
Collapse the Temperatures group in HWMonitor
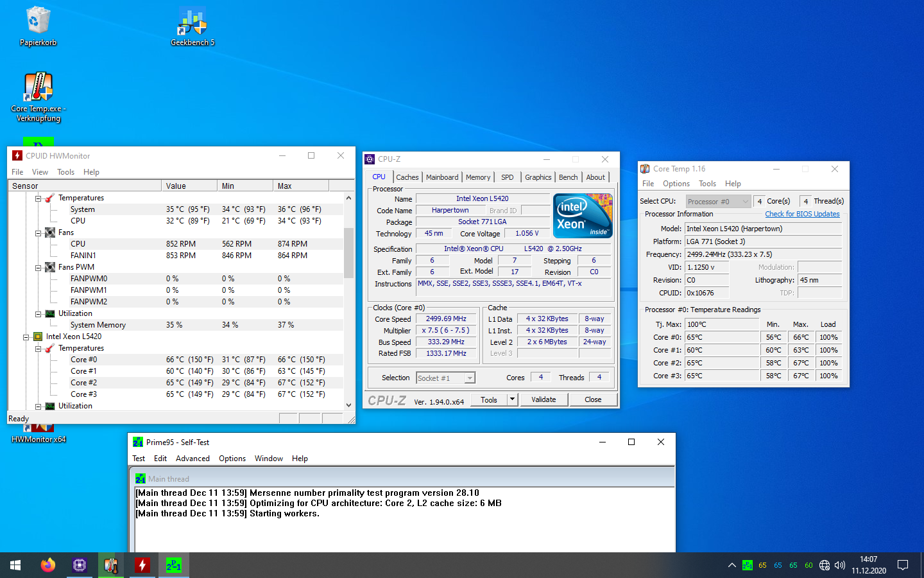37,197
